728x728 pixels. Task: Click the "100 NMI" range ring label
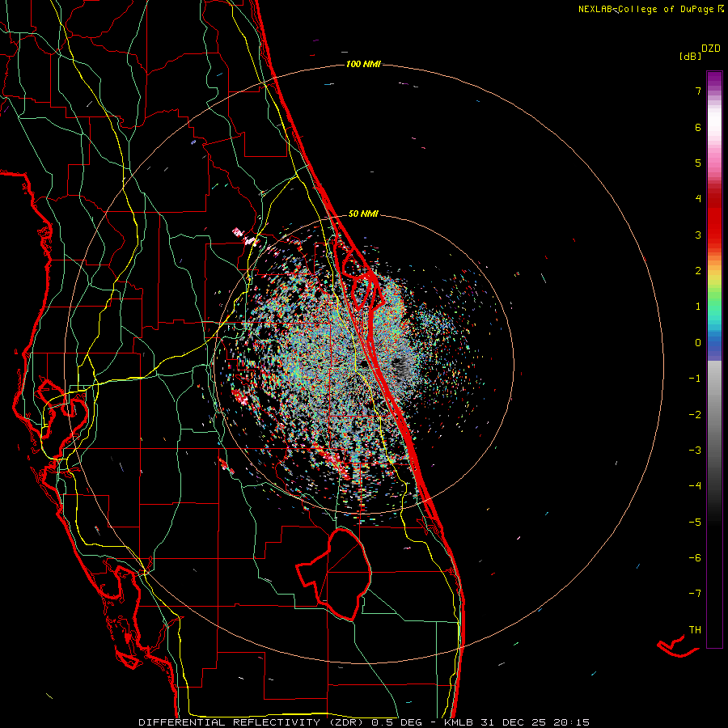point(363,64)
